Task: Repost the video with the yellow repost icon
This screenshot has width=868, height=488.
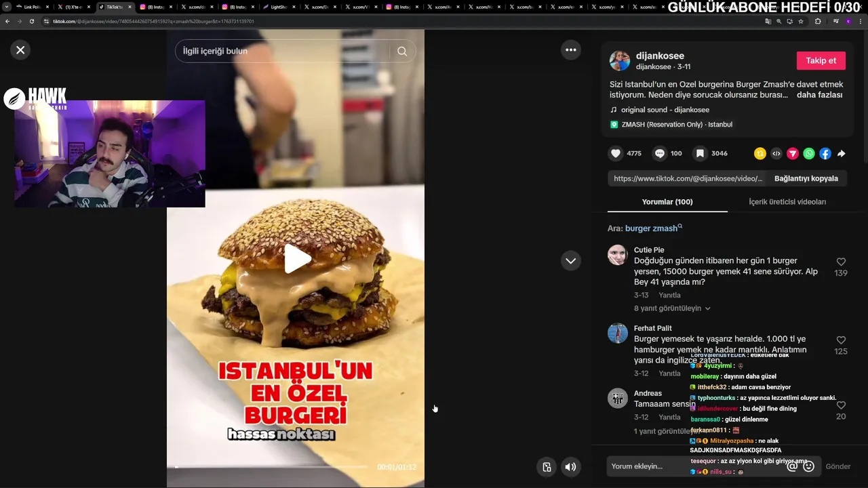Action: click(x=760, y=154)
